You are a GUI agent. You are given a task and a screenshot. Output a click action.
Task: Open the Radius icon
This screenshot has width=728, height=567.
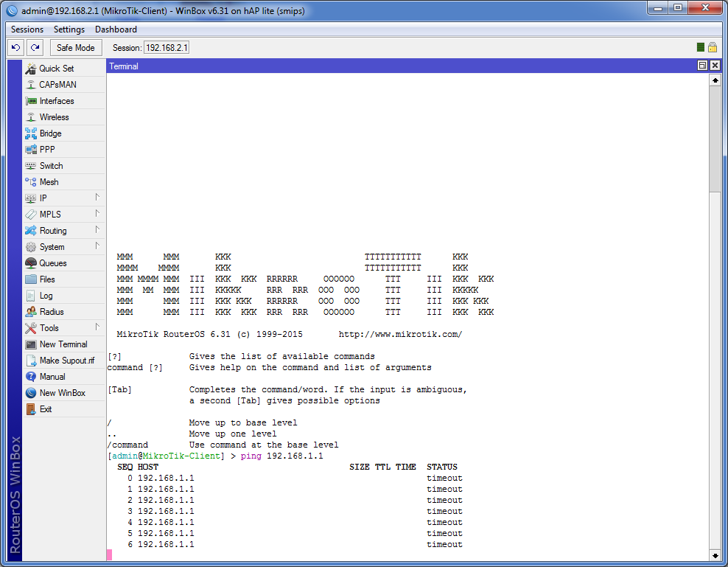click(x=31, y=312)
